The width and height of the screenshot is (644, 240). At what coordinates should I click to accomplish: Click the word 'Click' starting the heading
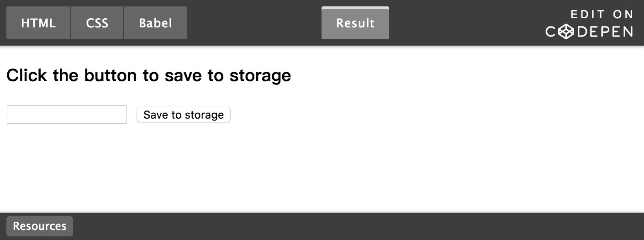click(x=27, y=75)
